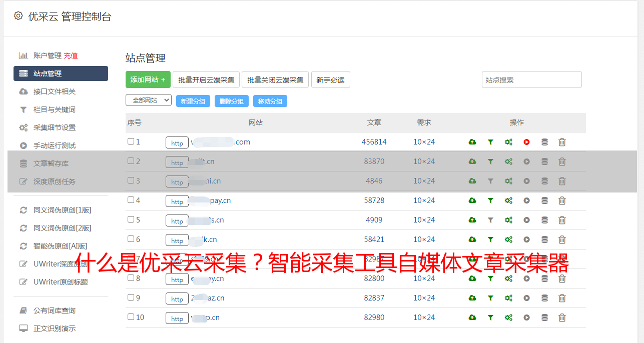Tick the checkbox for site row 5
Image resolution: width=644 pixels, height=343 pixels.
click(x=131, y=219)
